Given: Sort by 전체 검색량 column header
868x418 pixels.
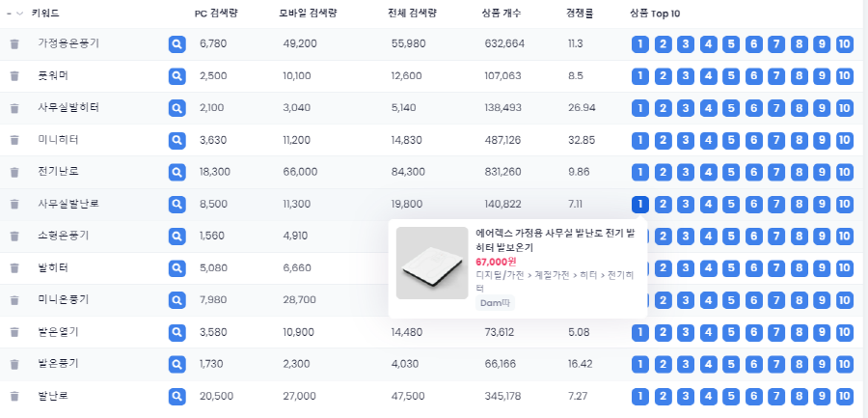Looking at the screenshot, I should [x=413, y=14].
